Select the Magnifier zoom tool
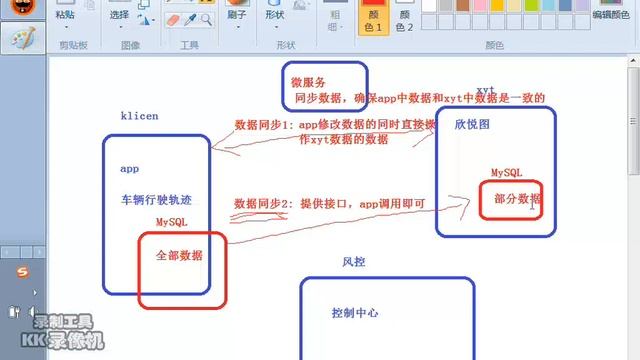The image size is (640, 360). click(x=207, y=20)
